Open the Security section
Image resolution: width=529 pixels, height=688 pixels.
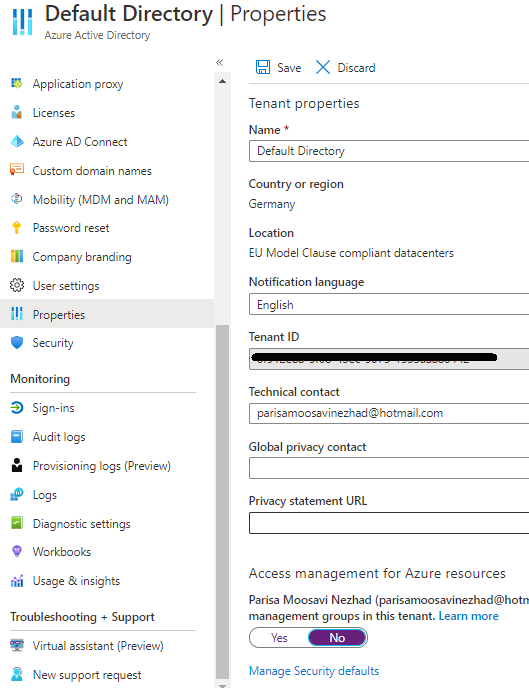(53, 343)
